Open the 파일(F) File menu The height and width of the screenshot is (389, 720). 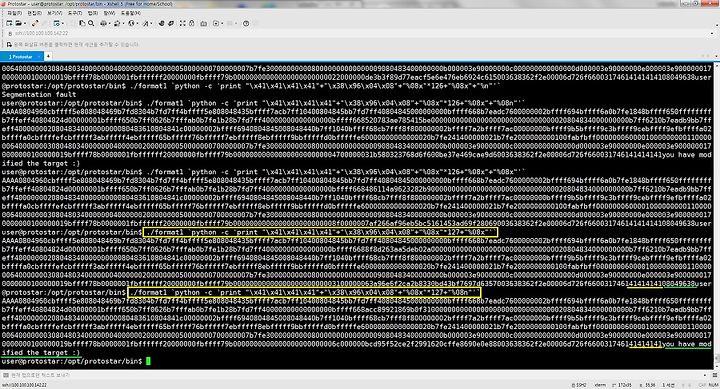tap(14, 13)
